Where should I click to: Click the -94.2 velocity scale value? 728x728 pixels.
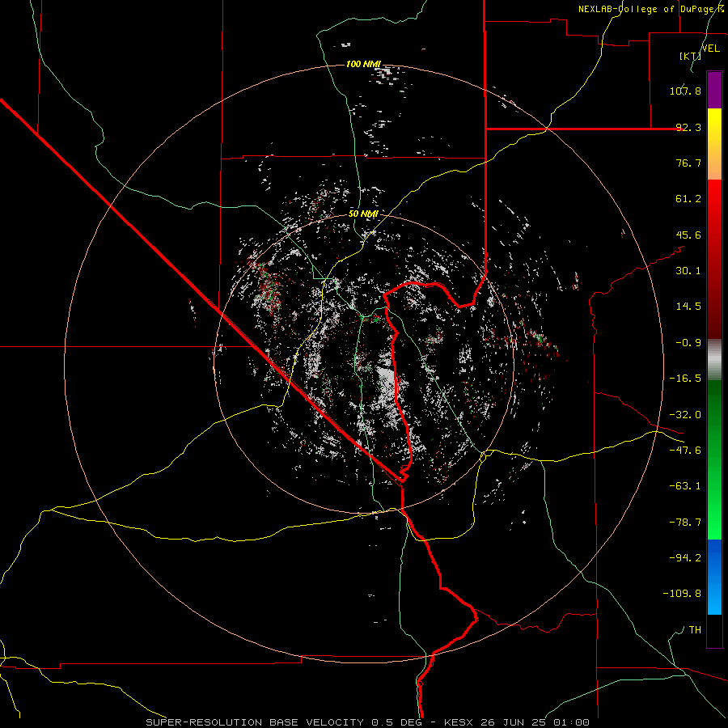pos(685,558)
